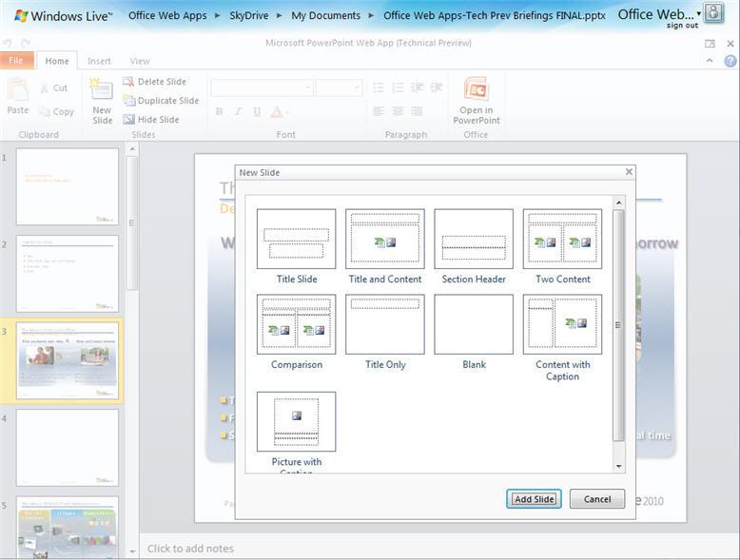
Task: Choose Picture with Caption layout
Action: point(297,422)
